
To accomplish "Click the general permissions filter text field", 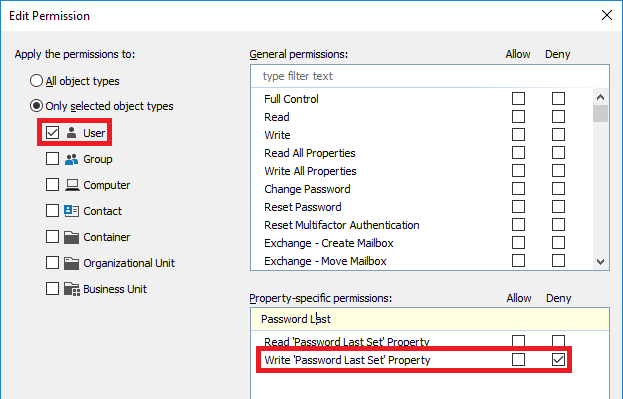I will click(x=430, y=76).
